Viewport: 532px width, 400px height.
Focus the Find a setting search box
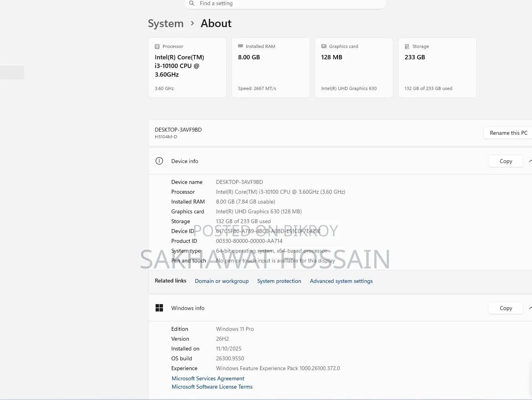(x=285, y=4)
